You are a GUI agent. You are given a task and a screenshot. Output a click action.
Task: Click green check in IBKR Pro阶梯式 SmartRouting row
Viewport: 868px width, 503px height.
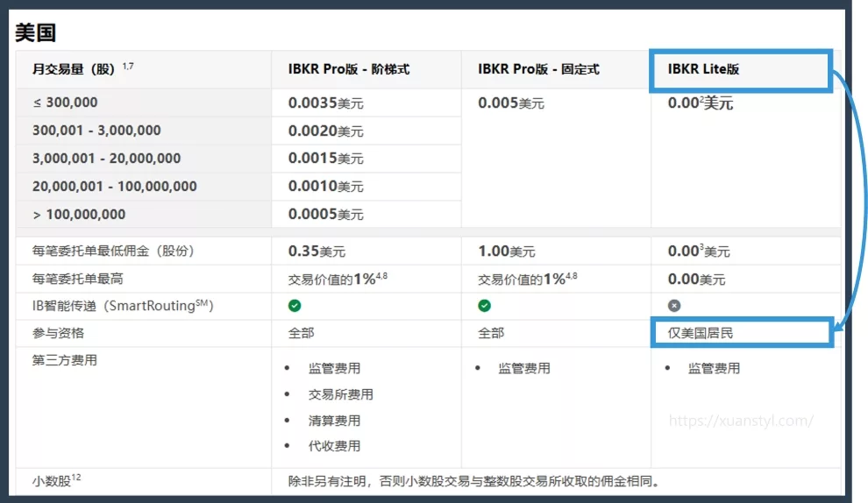[x=295, y=306]
